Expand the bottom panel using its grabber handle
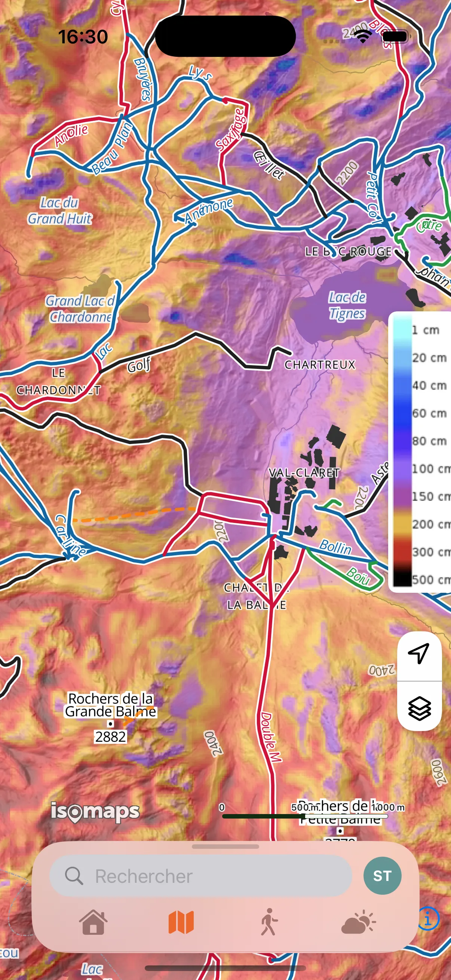The image size is (451, 980). tap(225, 847)
